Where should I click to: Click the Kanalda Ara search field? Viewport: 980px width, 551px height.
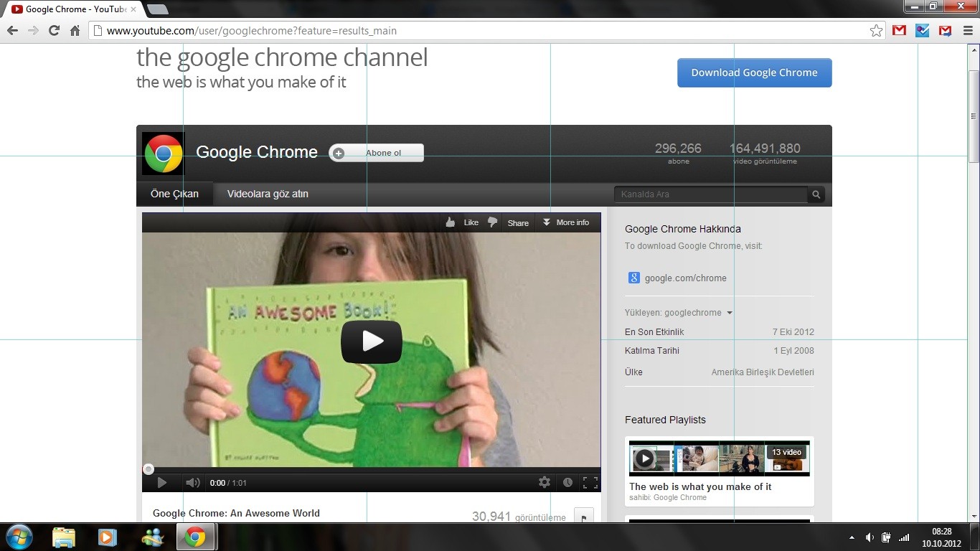(x=710, y=194)
